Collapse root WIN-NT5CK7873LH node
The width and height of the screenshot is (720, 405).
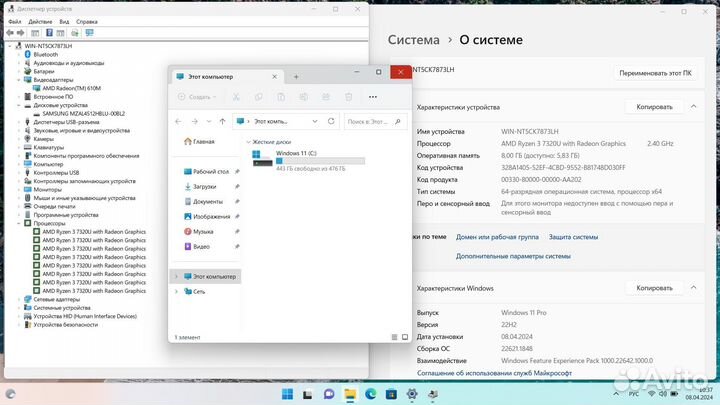click(x=10, y=46)
